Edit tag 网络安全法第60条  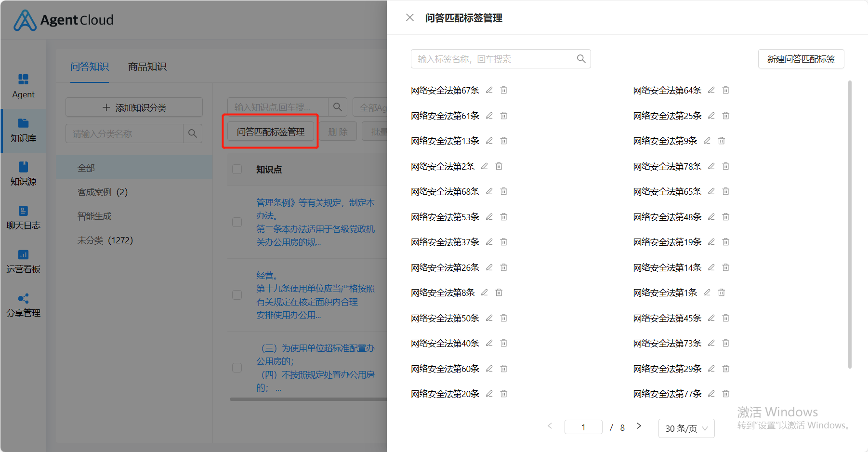(x=489, y=369)
